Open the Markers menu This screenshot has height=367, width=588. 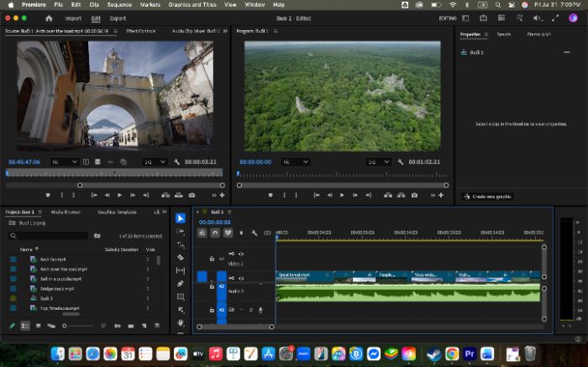point(150,5)
